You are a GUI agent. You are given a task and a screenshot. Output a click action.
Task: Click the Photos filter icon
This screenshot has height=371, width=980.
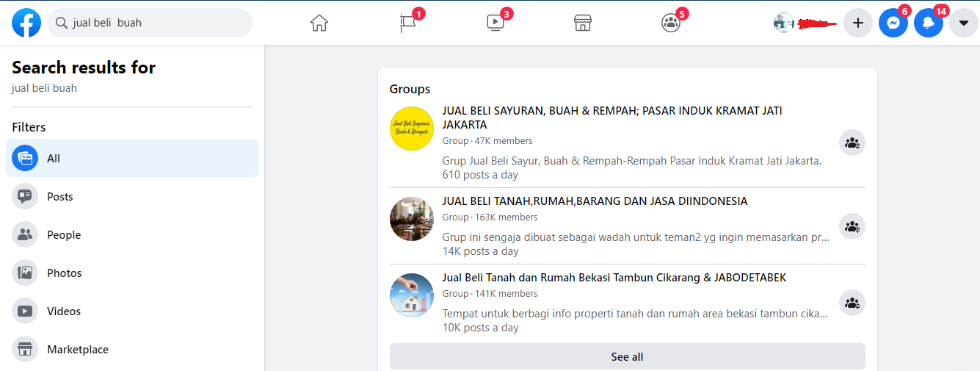click(25, 273)
